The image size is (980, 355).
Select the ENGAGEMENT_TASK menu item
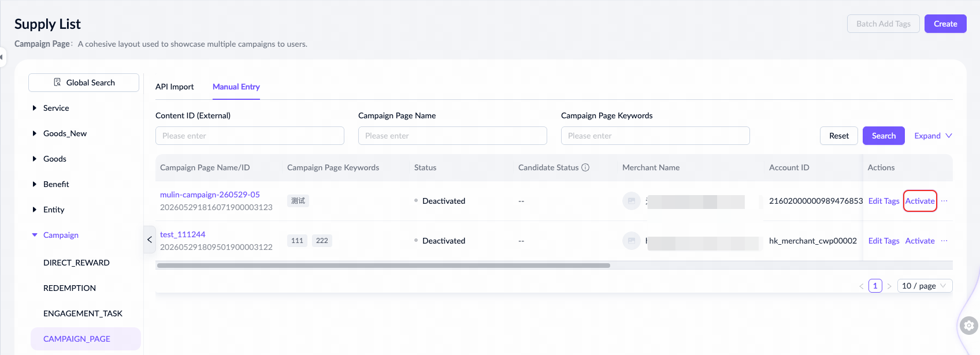click(x=83, y=313)
